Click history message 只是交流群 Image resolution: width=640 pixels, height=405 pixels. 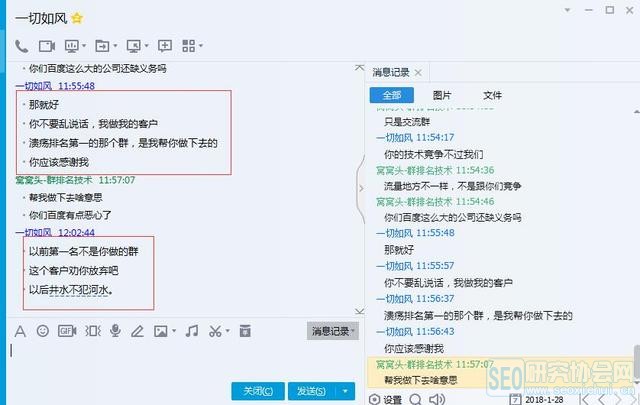click(x=407, y=122)
